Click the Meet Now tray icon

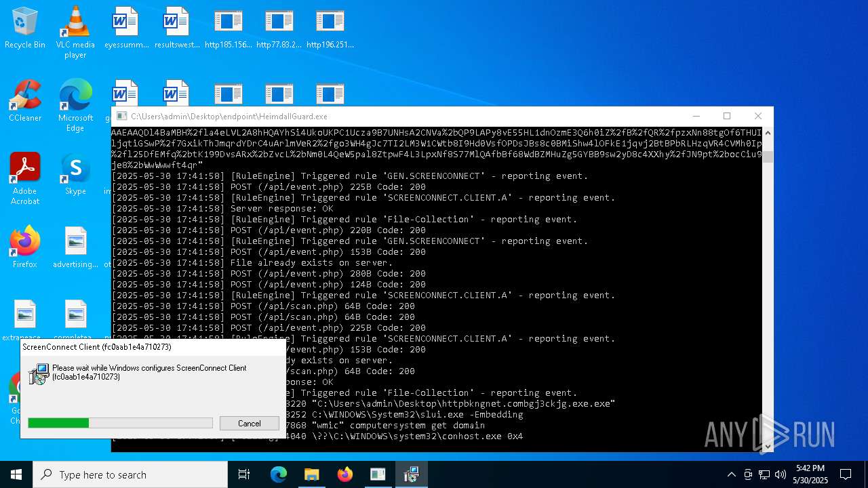[x=748, y=474]
